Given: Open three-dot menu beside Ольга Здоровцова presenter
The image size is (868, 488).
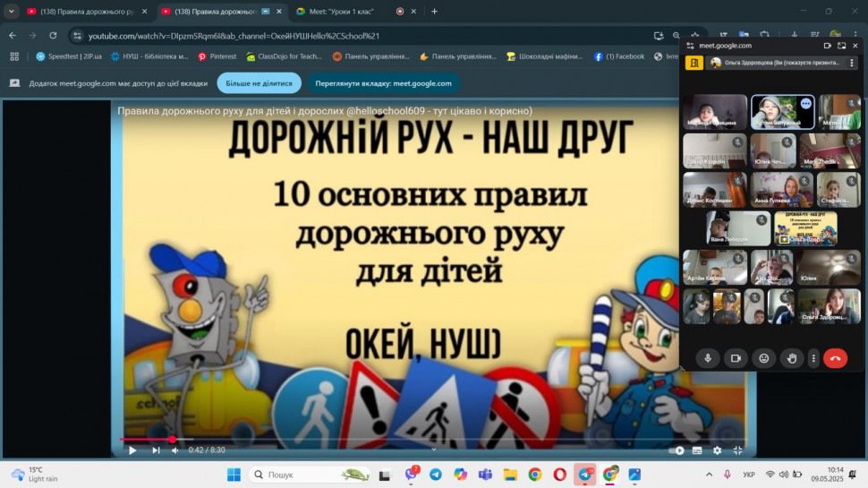Looking at the screenshot, I should click(x=851, y=63).
